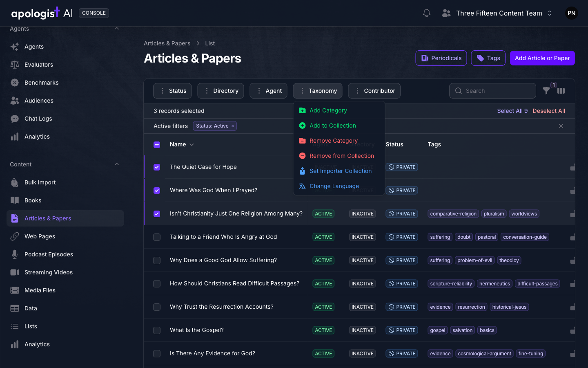
Task: Open Benchmarks in the sidebar
Action: [65, 83]
